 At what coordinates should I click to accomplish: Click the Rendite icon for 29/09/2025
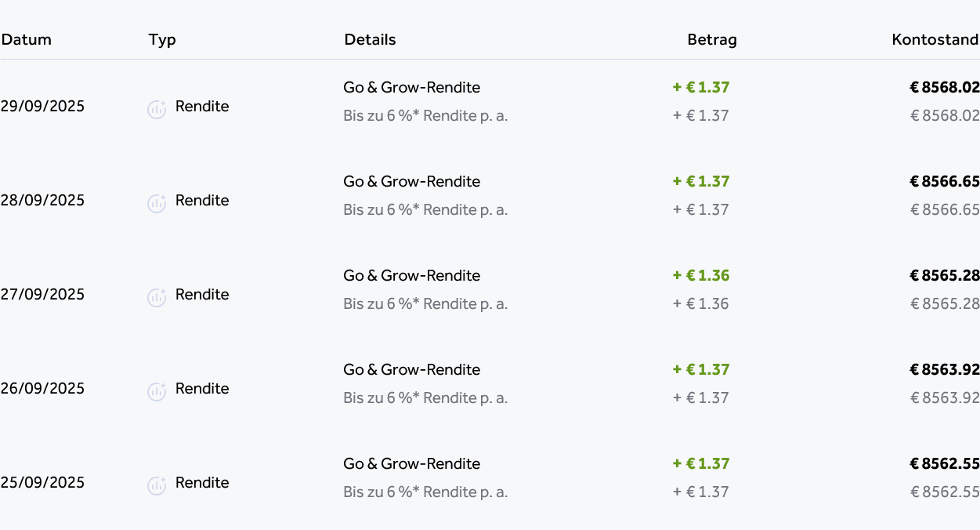[157, 110]
